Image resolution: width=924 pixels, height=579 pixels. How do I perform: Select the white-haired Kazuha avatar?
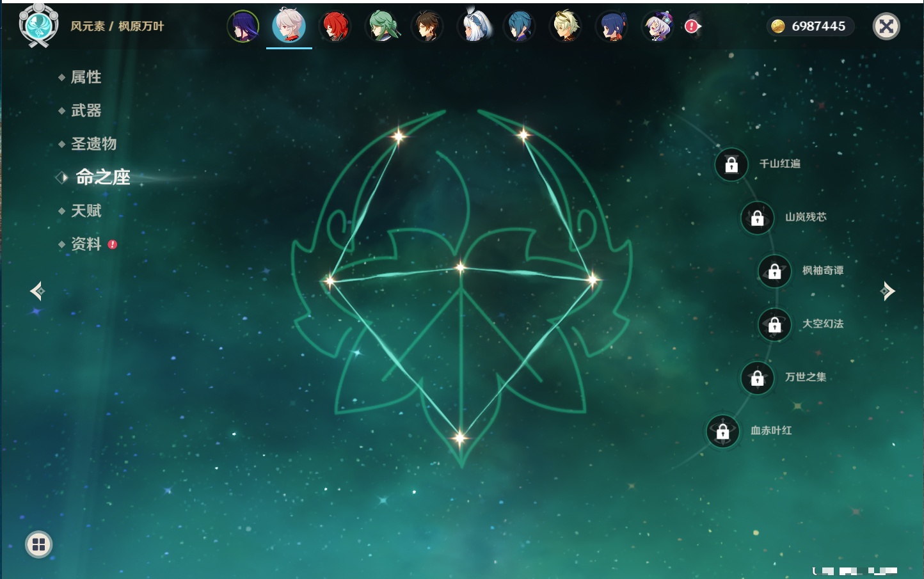(289, 26)
